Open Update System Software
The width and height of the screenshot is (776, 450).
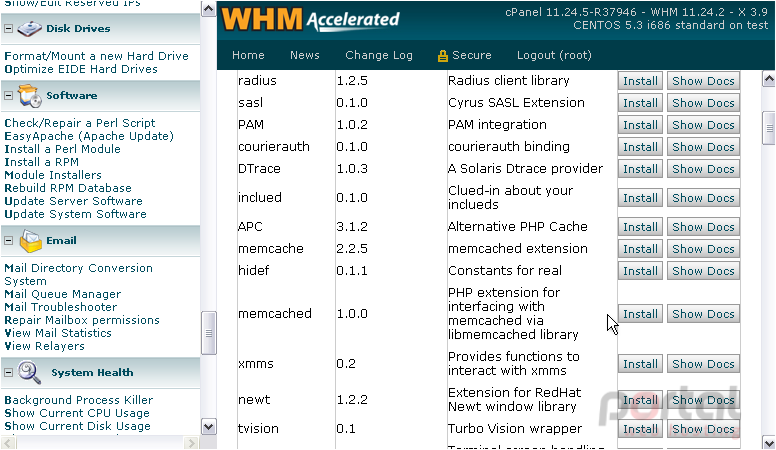75,214
